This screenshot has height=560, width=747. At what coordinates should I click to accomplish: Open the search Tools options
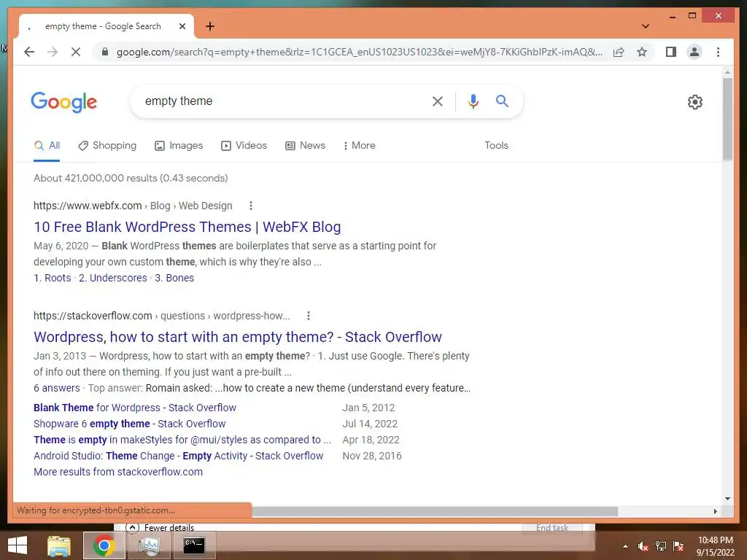496,145
